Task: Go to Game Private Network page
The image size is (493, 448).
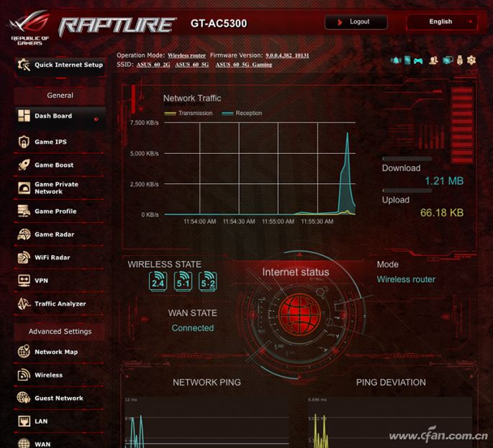Action: (60, 188)
